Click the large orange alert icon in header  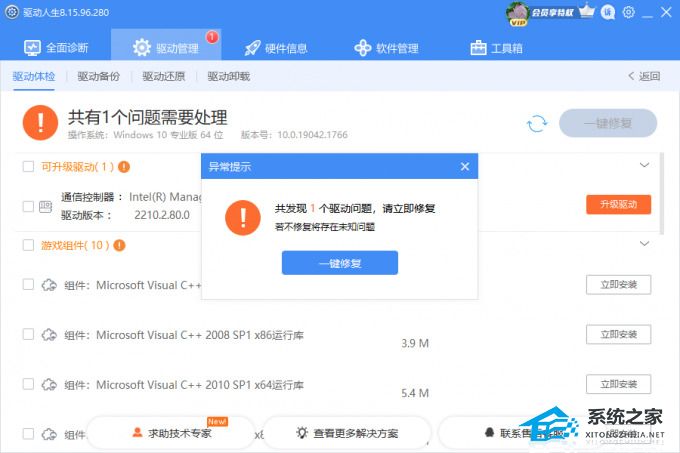tap(40, 123)
